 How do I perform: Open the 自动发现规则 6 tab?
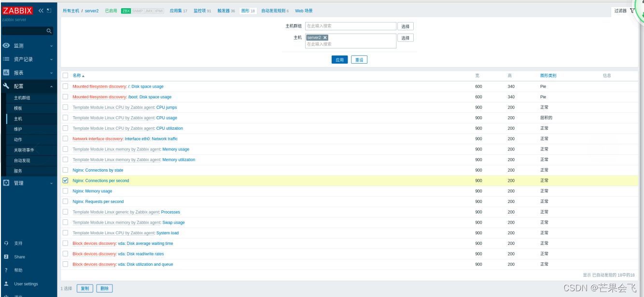pyautogui.click(x=275, y=11)
